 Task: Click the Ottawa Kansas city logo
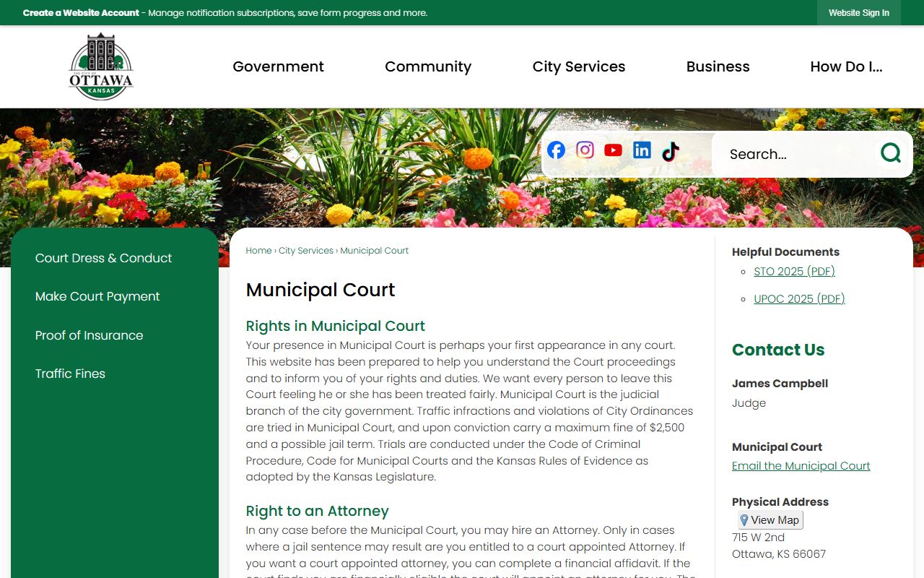tap(101, 66)
